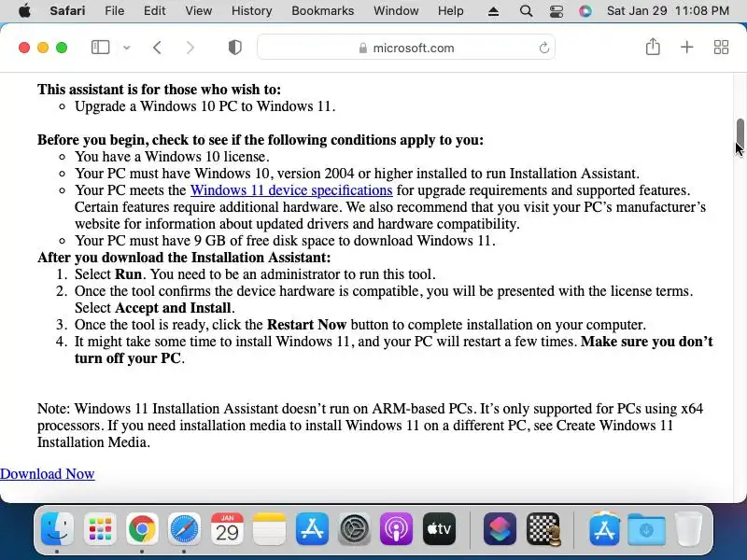Go back to the previous page
Image resolution: width=747 pixels, height=560 pixels.
click(x=157, y=48)
